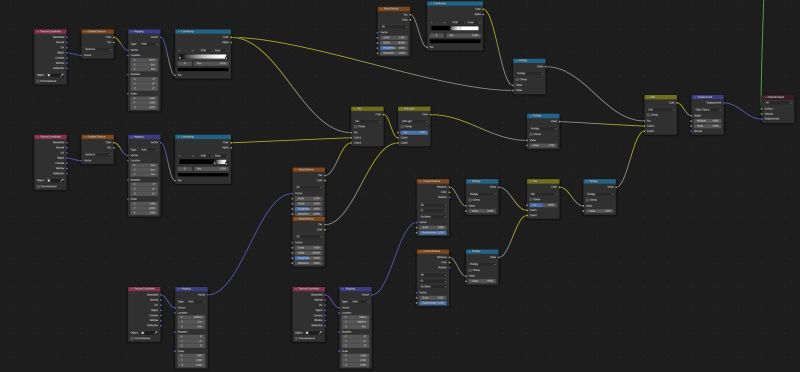Click Color output socket of Add node
This screenshot has width=800, height=372.
click(677, 103)
